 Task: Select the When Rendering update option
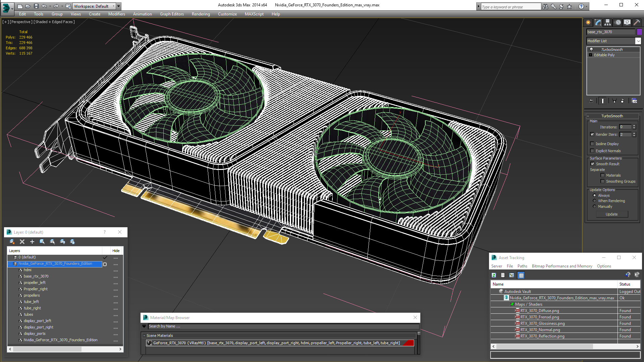(x=594, y=200)
